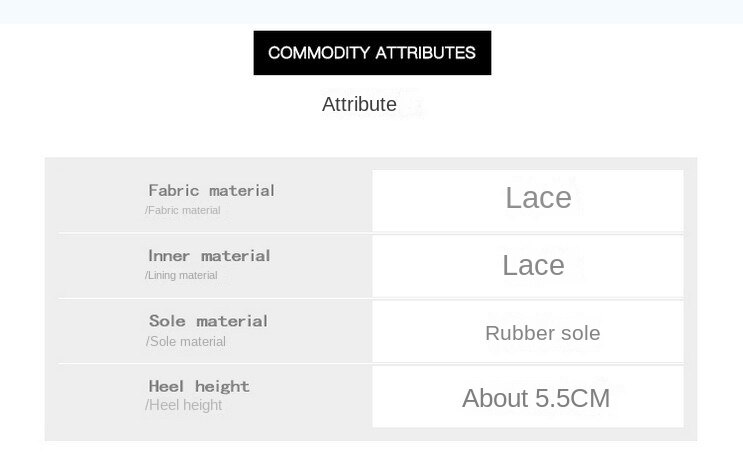This screenshot has height=460, width=743.
Task: Select the Lace value for Inner material
Action: (x=533, y=265)
